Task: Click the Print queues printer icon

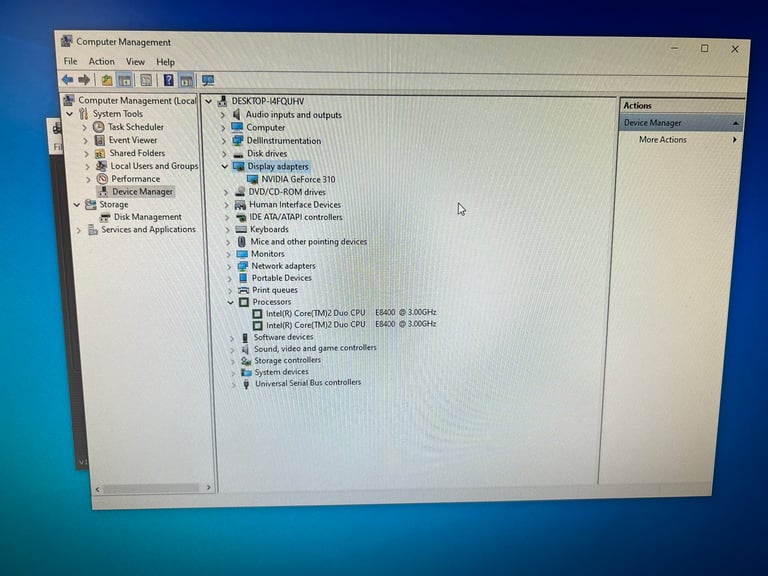Action: tap(243, 290)
